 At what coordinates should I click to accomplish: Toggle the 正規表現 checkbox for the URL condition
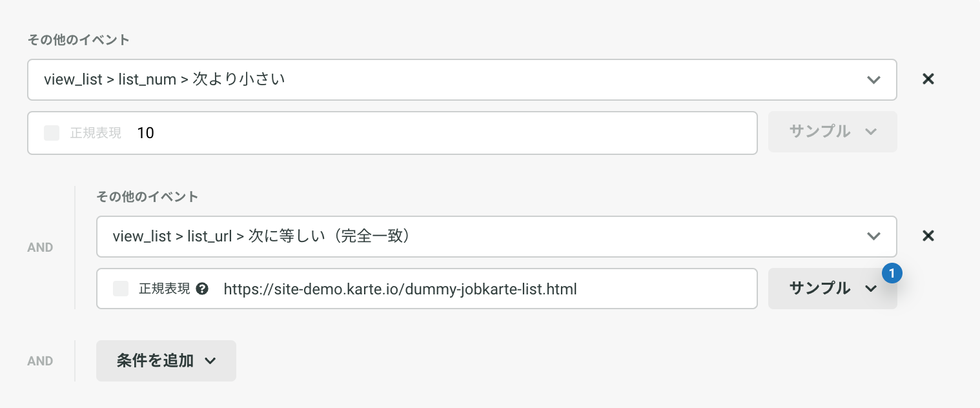(x=121, y=289)
